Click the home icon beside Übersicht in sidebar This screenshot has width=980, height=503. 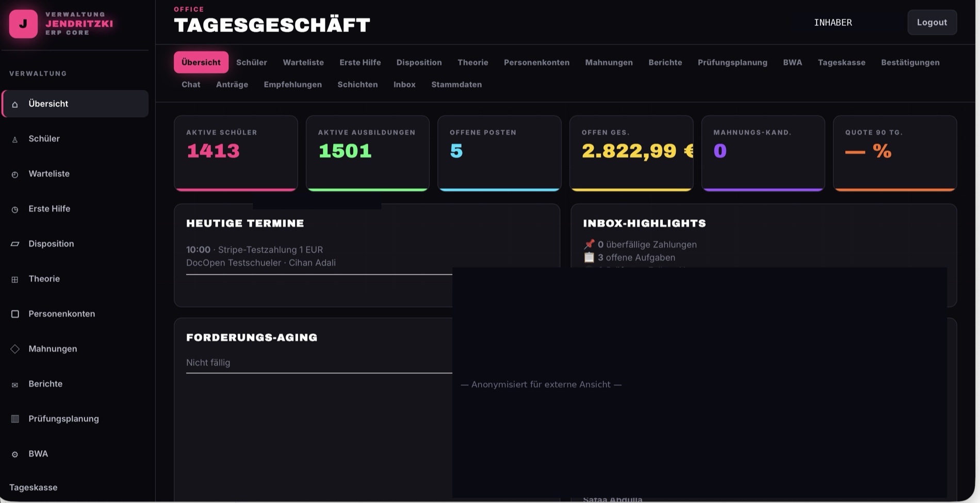pos(15,104)
